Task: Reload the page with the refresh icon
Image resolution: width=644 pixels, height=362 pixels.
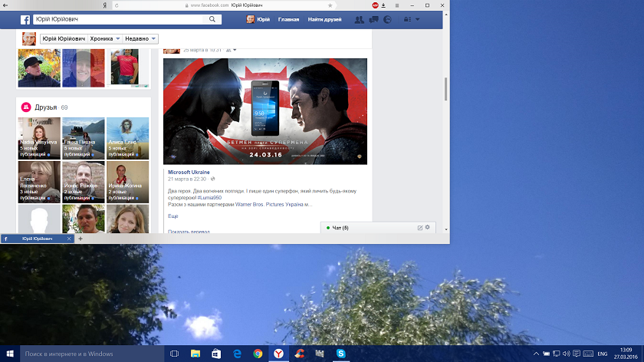Action: tap(117, 5)
